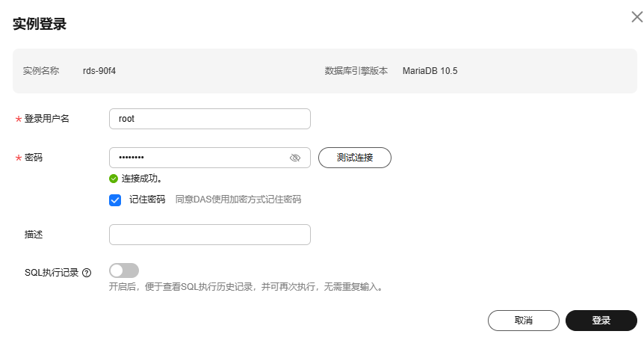
Task: Select the instance name rds-90f4
Action: [99, 71]
